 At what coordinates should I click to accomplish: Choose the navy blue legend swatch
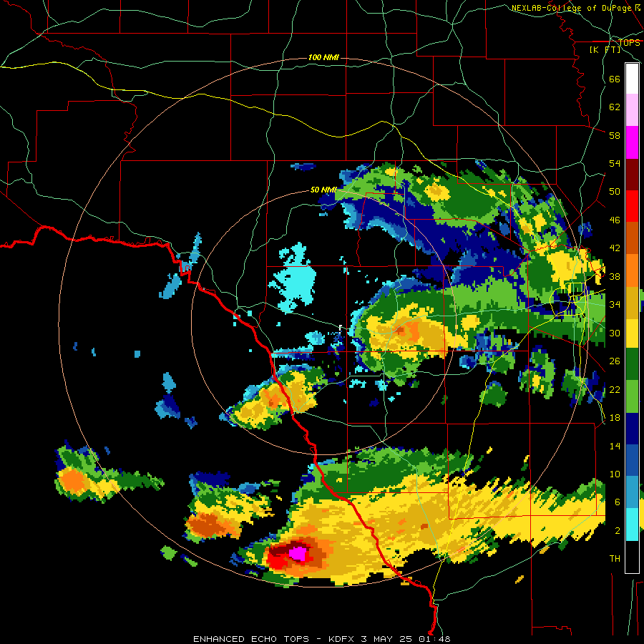coord(632,429)
